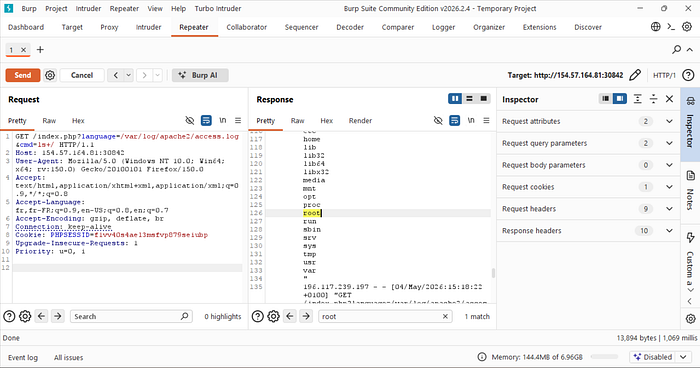
Task: Collapse the tab bar chevron
Action: click(x=690, y=49)
